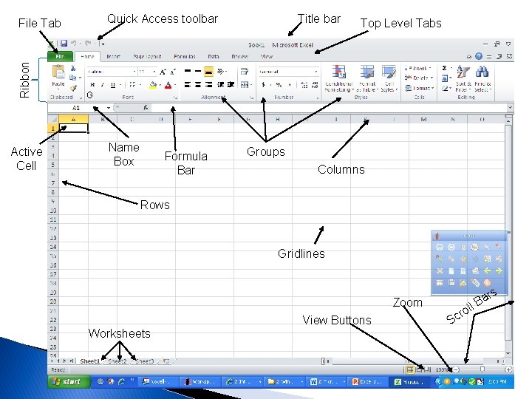The height and width of the screenshot is (399, 532).
Task: Open Cell Styles gallery
Action: (389, 79)
